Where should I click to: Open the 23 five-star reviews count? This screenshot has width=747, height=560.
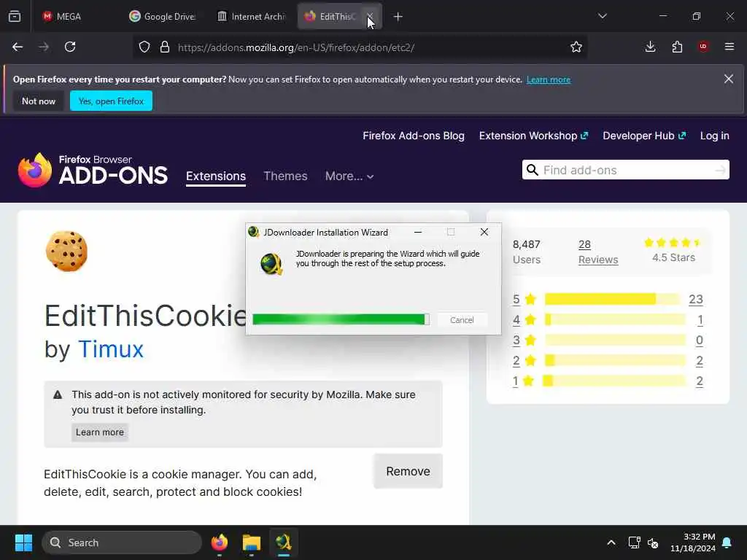695,299
